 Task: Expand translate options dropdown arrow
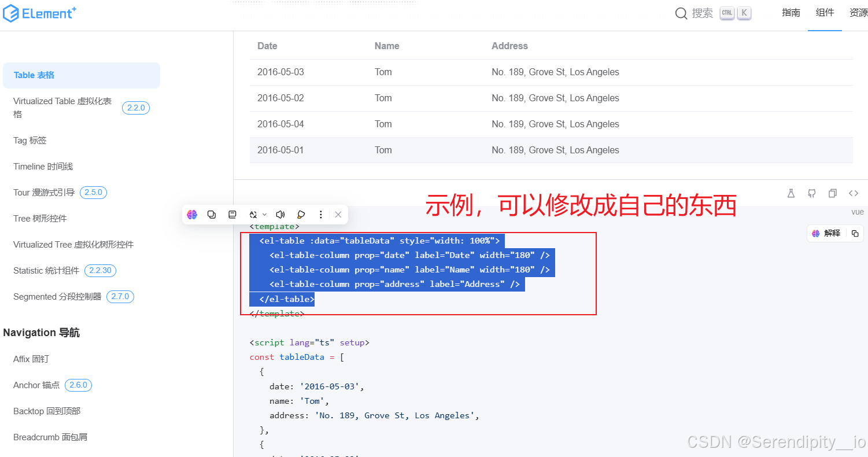(x=265, y=215)
